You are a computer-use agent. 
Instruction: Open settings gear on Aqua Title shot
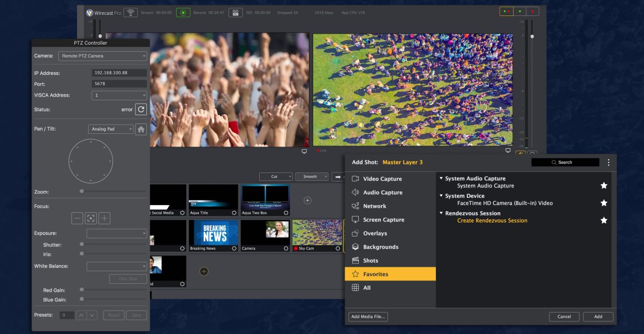(x=234, y=213)
